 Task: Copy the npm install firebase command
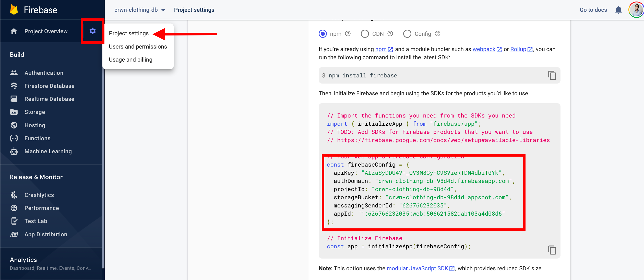552,75
